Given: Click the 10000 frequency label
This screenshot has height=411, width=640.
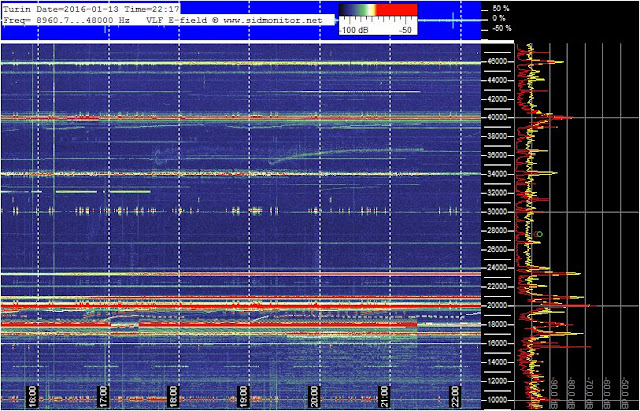Looking at the screenshot, I should pos(497,400).
